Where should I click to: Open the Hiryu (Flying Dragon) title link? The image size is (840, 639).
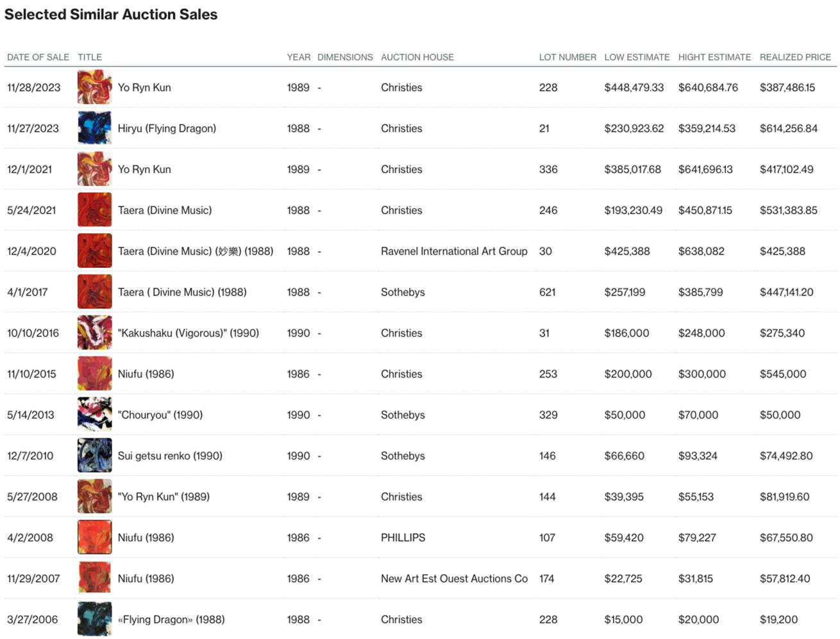tap(167, 128)
